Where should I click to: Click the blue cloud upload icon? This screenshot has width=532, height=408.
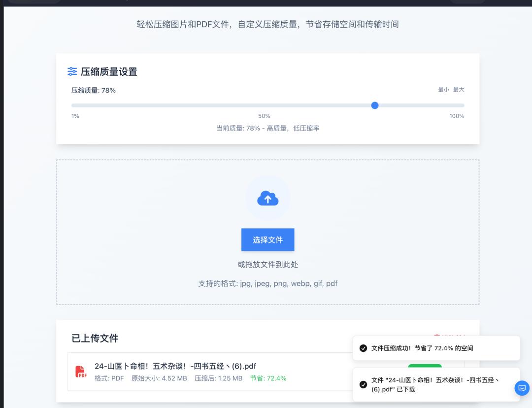(268, 198)
